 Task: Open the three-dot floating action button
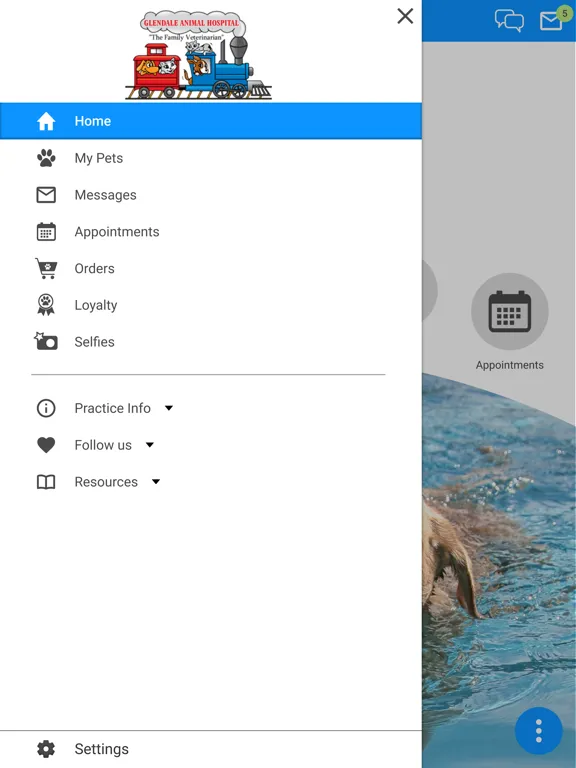539,731
